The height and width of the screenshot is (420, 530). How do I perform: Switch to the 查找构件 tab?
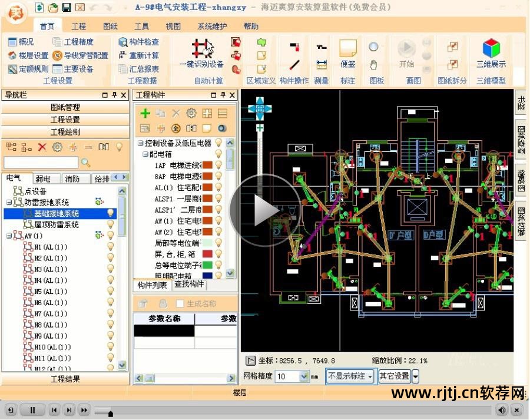click(x=189, y=285)
